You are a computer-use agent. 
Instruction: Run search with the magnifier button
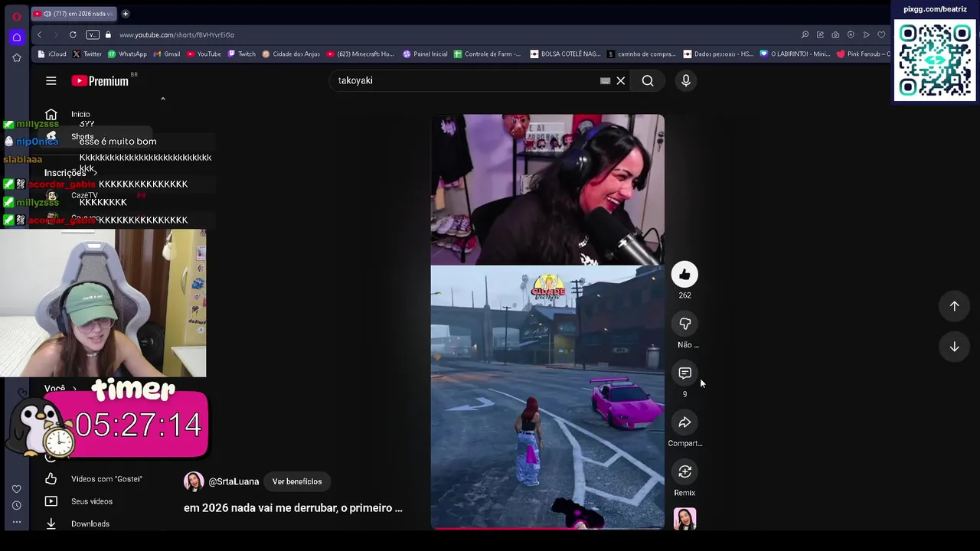[648, 80]
